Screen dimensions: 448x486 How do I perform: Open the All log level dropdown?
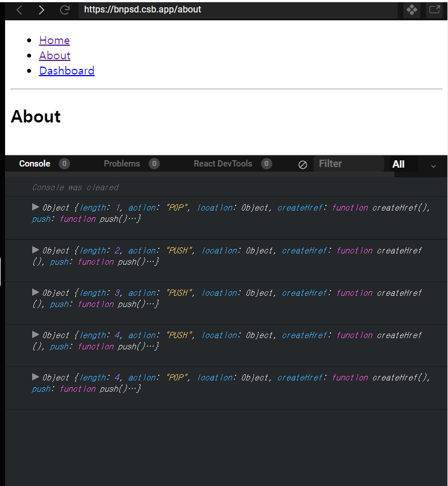pyautogui.click(x=403, y=164)
